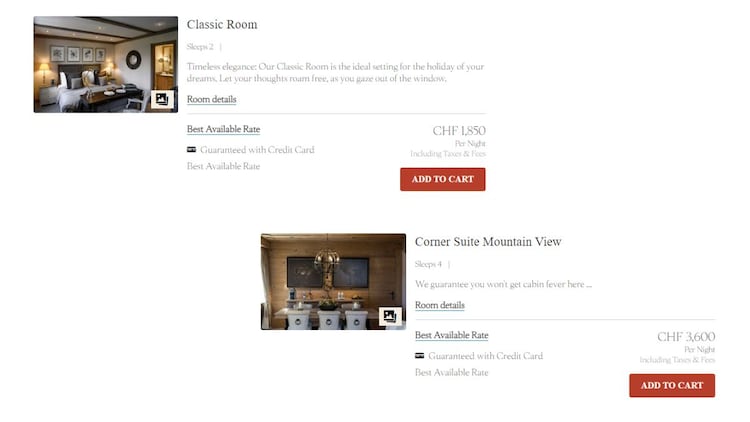Add Classic Room to cart

[x=442, y=179]
